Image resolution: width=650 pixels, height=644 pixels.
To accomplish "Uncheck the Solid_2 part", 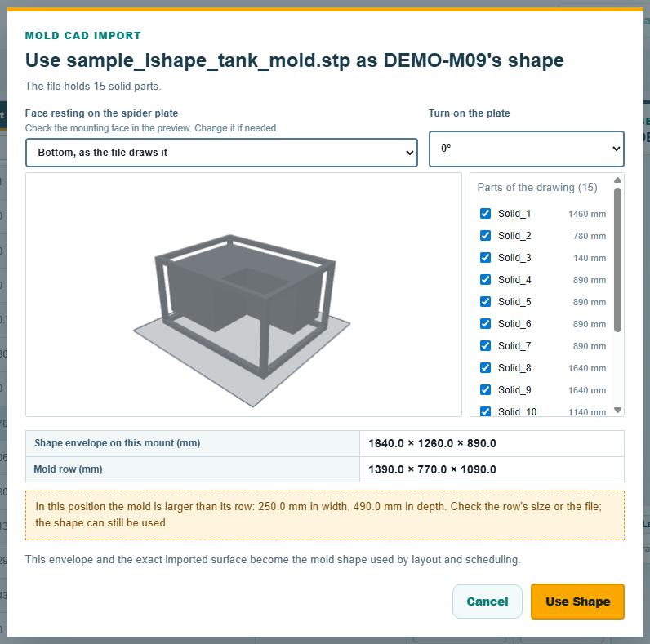I will pos(485,235).
